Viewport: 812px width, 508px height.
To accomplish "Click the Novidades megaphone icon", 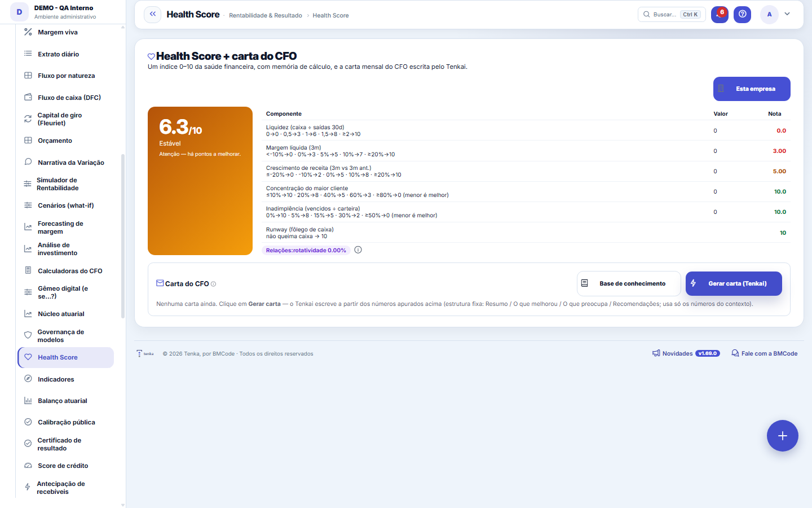I will (656, 353).
